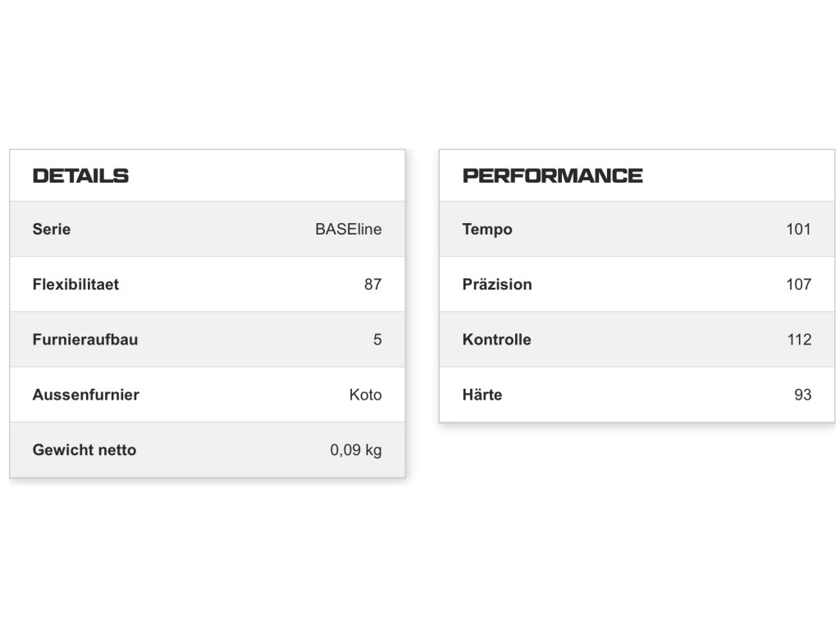Click the Präzision value 107

pyautogui.click(x=798, y=285)
